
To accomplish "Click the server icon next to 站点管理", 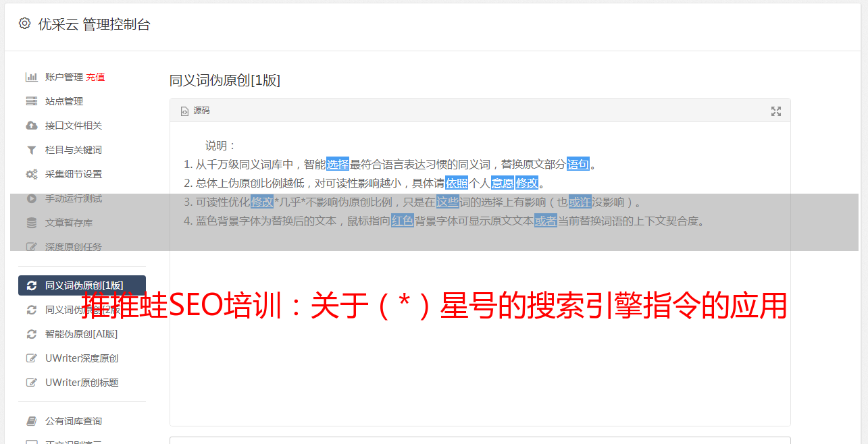I will [x=31, y=101].
